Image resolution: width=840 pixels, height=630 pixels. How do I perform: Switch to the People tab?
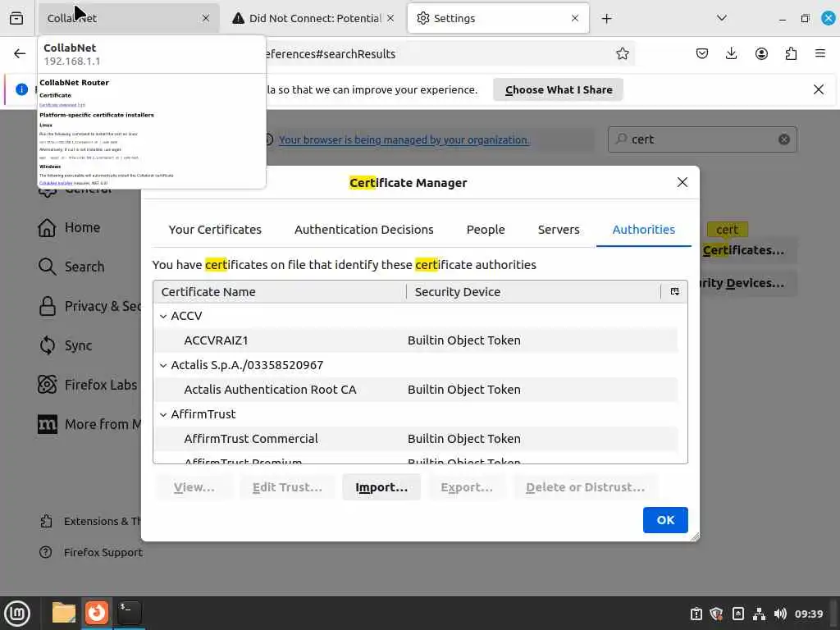coord(486,230)
